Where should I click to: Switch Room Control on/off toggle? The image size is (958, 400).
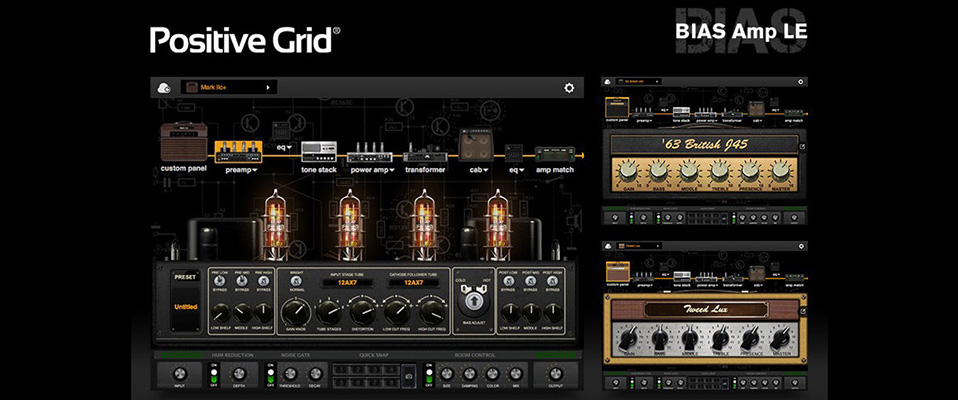(428, 374)
